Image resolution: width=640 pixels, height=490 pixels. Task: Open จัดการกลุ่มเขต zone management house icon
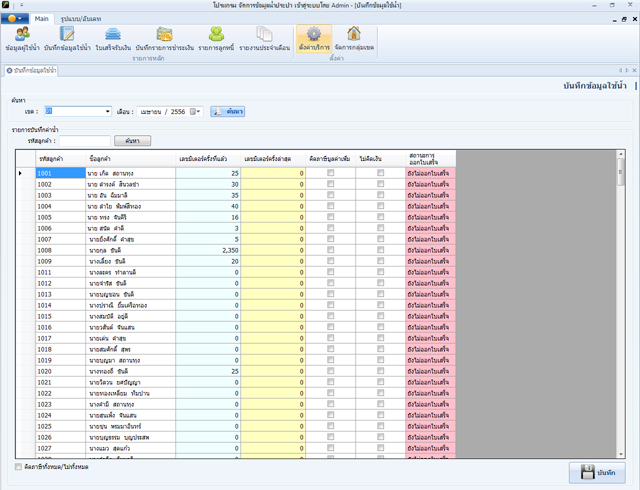(x=354, y=39)
